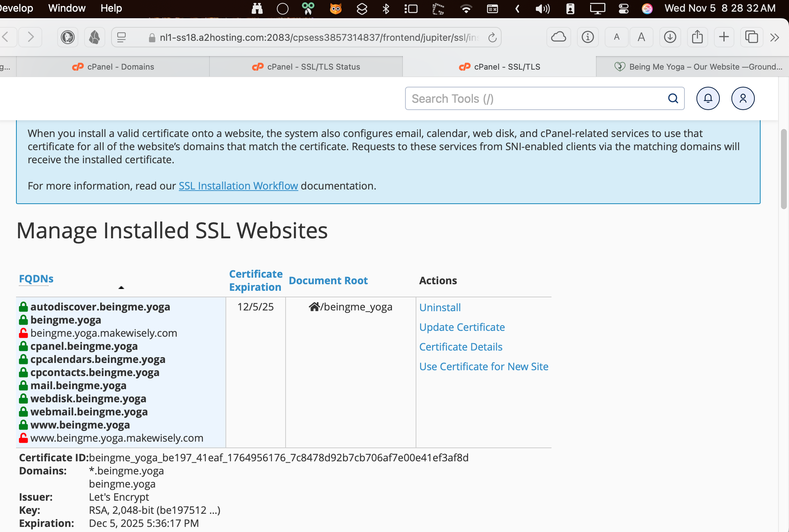Open the Window menu in the menu bar
The width and height of the screenshot is (789, 532).
click(x=67, y=8)
